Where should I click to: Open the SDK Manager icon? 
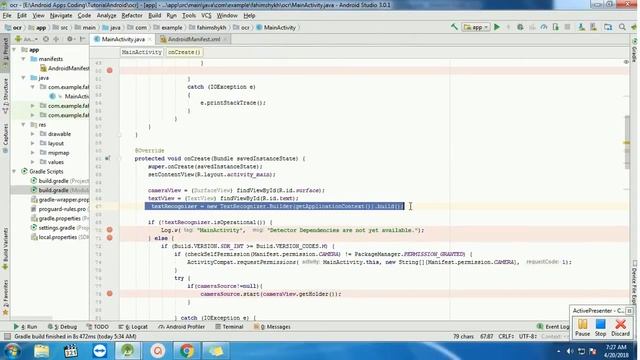click(x=593, y=27)
